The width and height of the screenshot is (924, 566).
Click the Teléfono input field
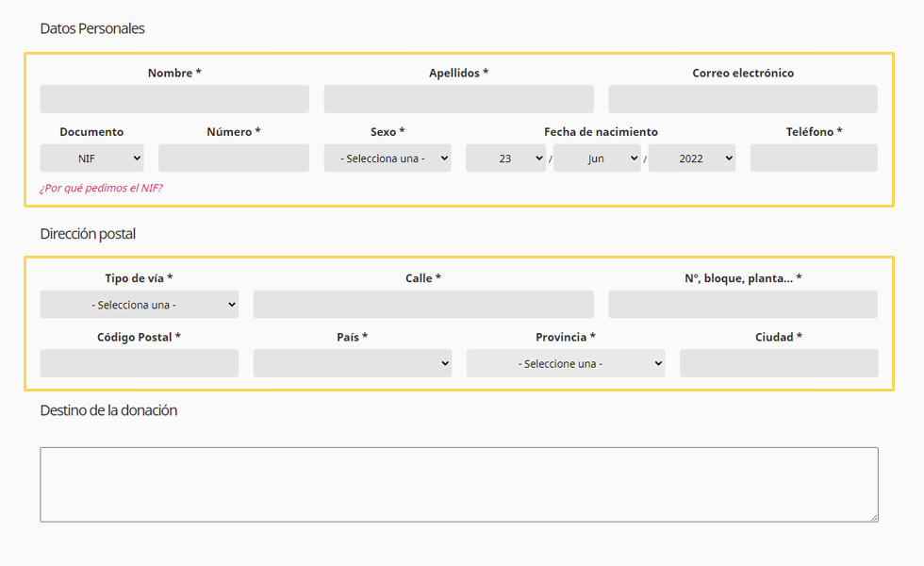[x=814, y=158]
